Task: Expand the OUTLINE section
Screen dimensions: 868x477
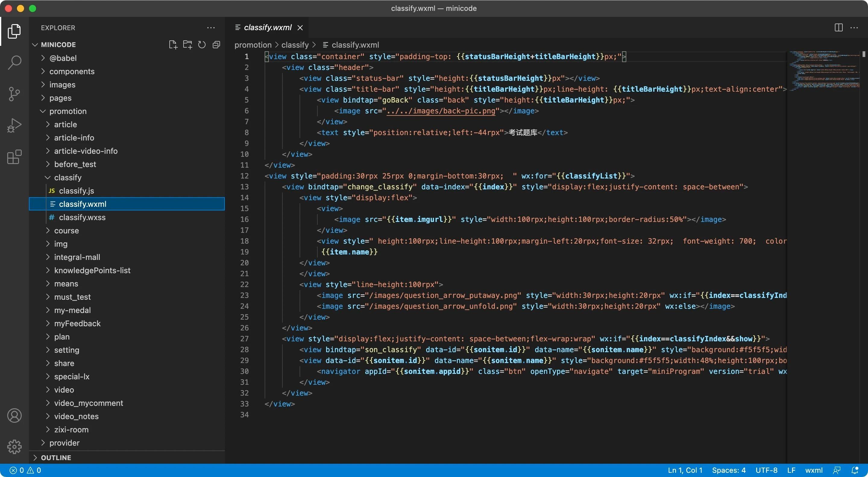Action: (x=56, y=457)
